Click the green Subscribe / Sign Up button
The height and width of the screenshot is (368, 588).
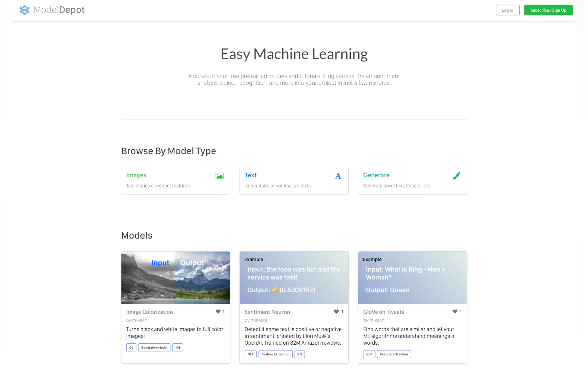(548, 10)
